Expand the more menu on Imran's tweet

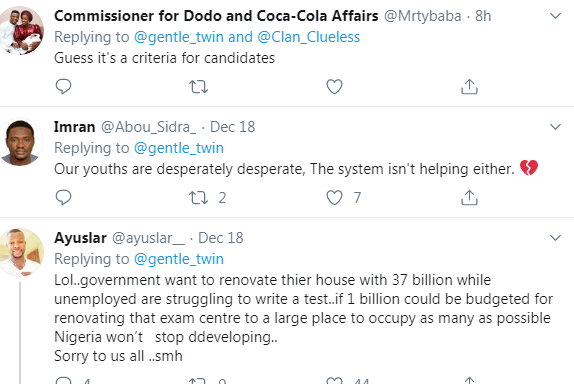(555, 127)
